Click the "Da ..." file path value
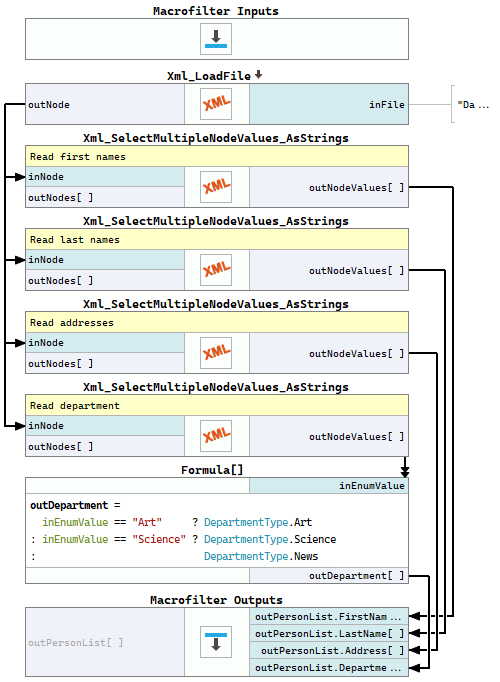 tap(473, 105)
